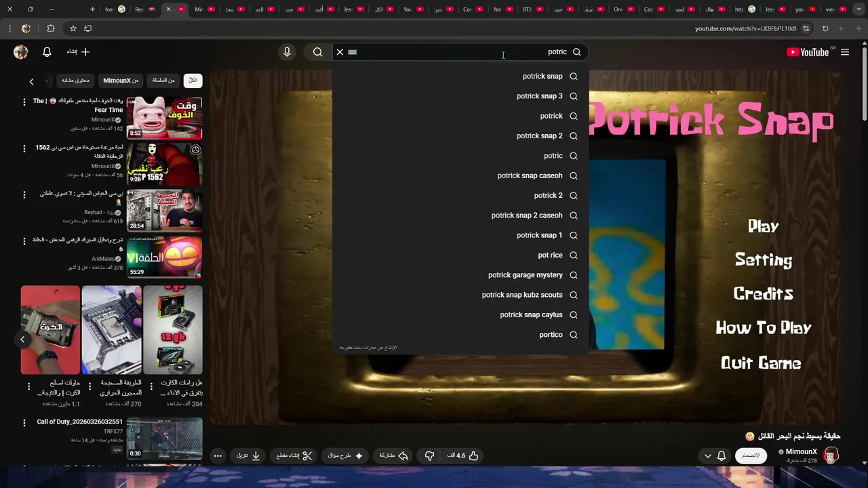Open the AniMates 55:29 video thumbnail
Viewport: 868px width, 488px height.
tap(164, 256)
